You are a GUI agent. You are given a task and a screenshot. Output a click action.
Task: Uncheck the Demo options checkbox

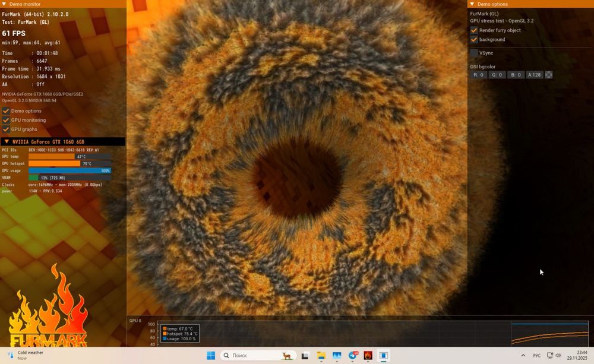[6, 111]
